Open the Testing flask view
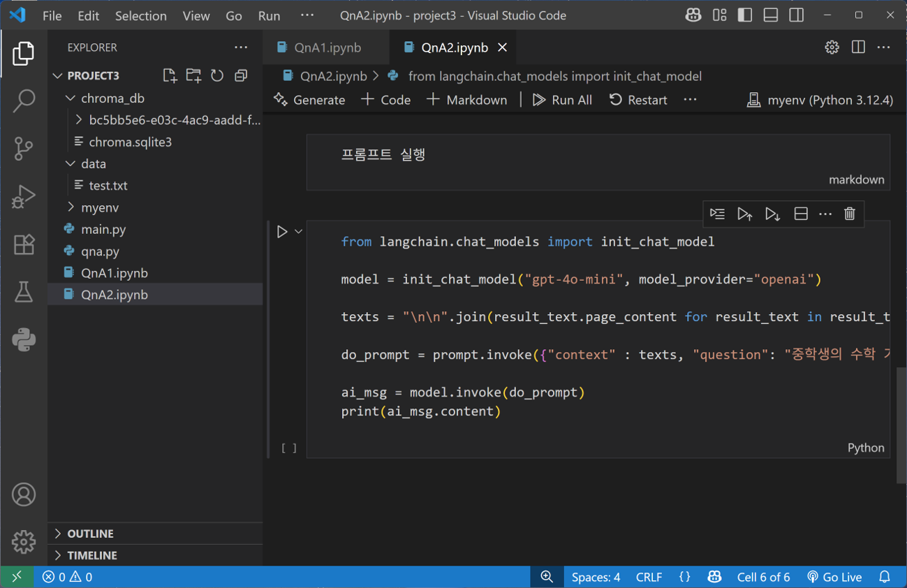 point(24,292)
